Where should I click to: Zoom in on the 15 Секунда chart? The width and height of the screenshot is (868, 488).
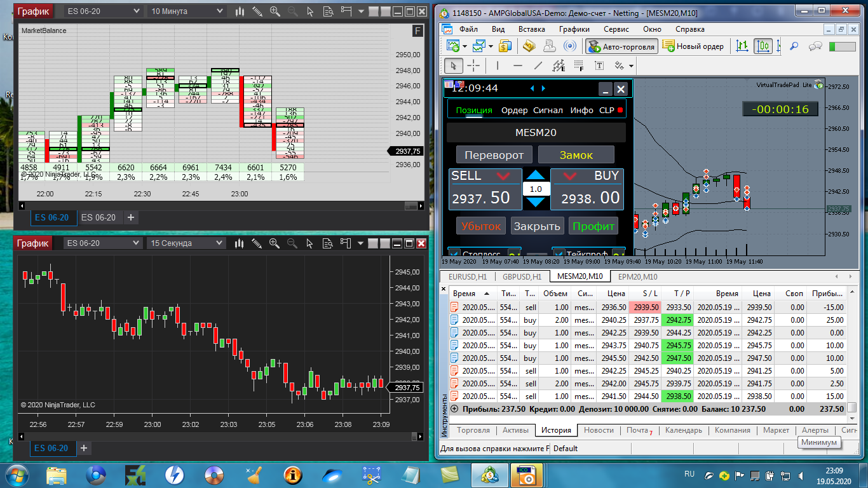coord(275,243)
